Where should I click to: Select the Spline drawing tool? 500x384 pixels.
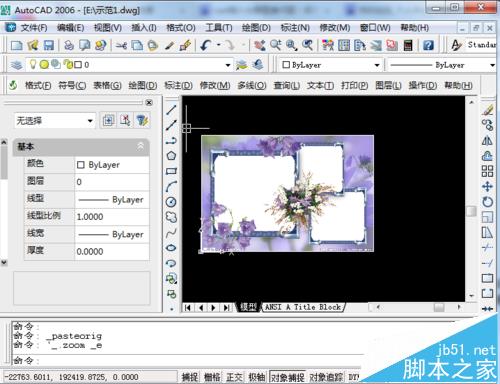coord(171,232)
